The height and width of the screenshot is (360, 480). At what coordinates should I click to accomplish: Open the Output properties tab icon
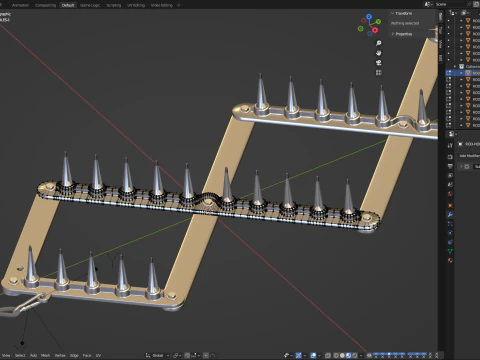(450, 166)
